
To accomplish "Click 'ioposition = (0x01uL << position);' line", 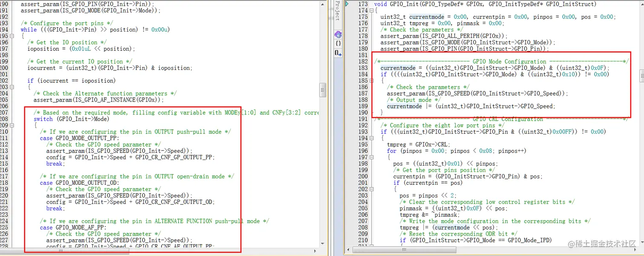I will (81, 49).
